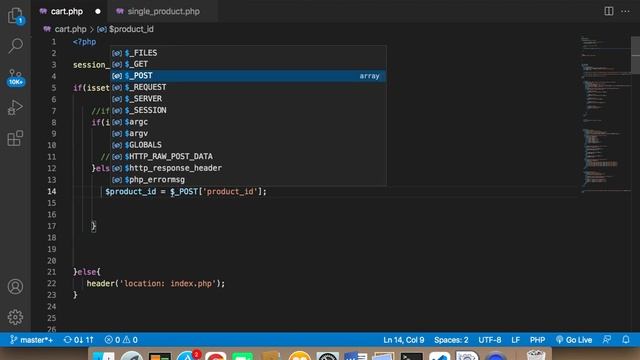This screenshot has width=640, height=360.
Task: Click line number 22 in the gutter
Action: [x=51, y=283]
